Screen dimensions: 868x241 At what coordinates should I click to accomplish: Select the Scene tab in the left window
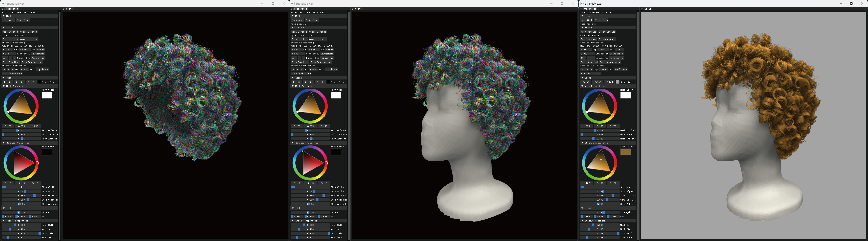coord(69,9)
